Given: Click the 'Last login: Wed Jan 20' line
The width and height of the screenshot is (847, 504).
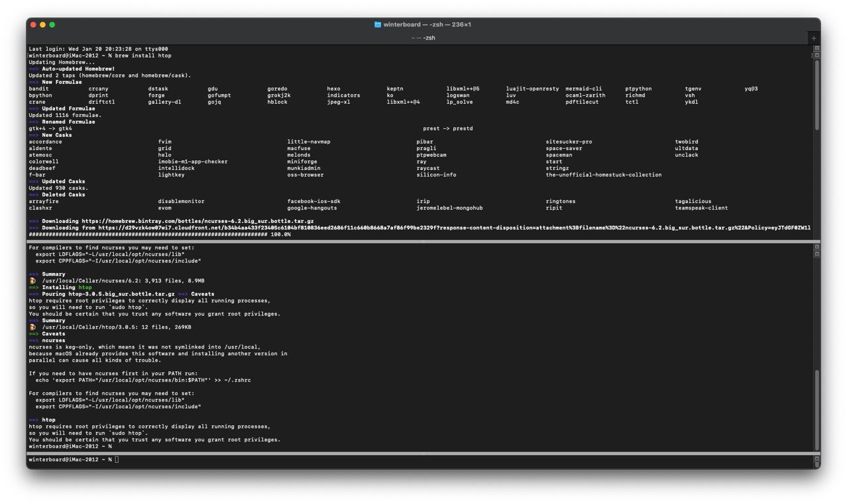Looking at the screenshot, I should [x=99, y=49].
